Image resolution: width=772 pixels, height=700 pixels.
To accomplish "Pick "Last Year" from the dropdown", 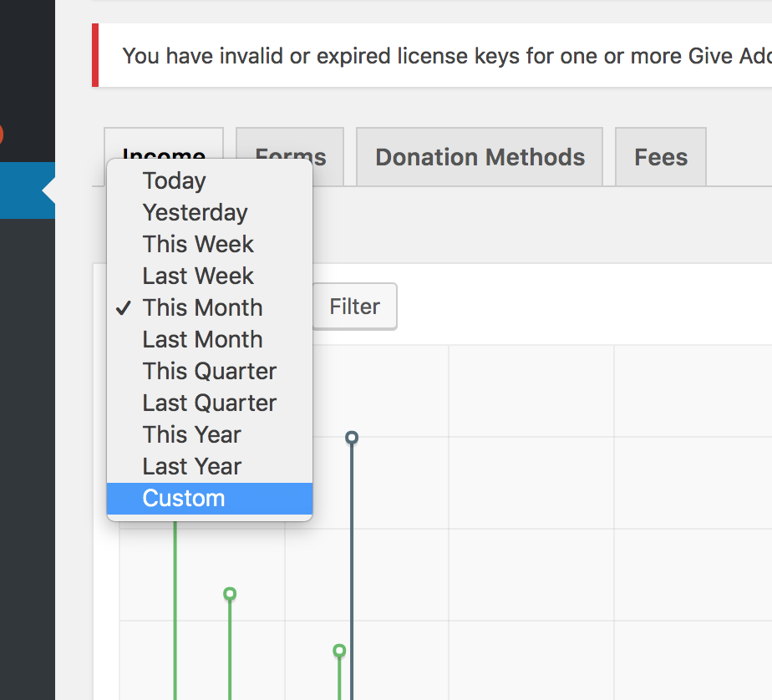I will [x=191, y=466].
